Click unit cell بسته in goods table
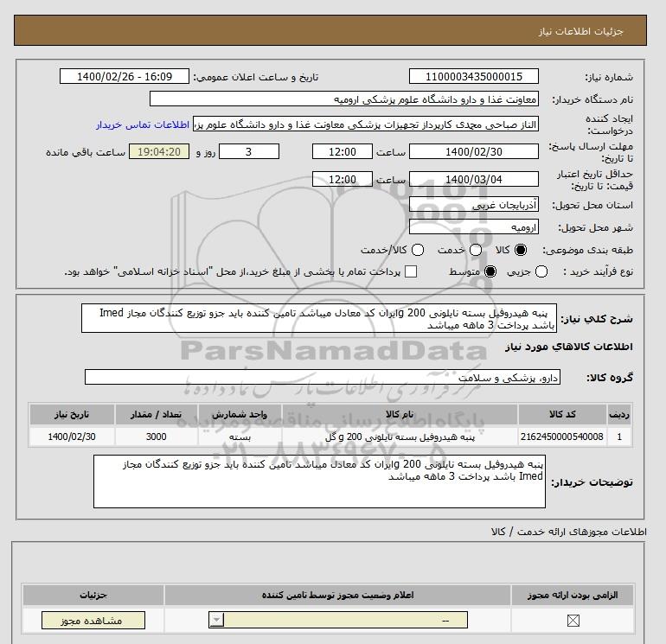Image resolution: width=666 pixels, height=644 pixels. 240,437
